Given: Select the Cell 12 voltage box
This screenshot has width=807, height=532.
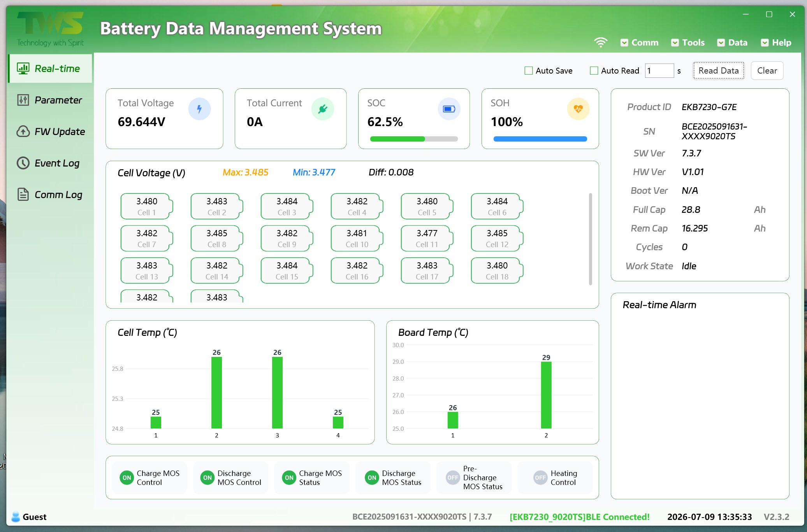Looking at the screenshot, I should (497, 239).
